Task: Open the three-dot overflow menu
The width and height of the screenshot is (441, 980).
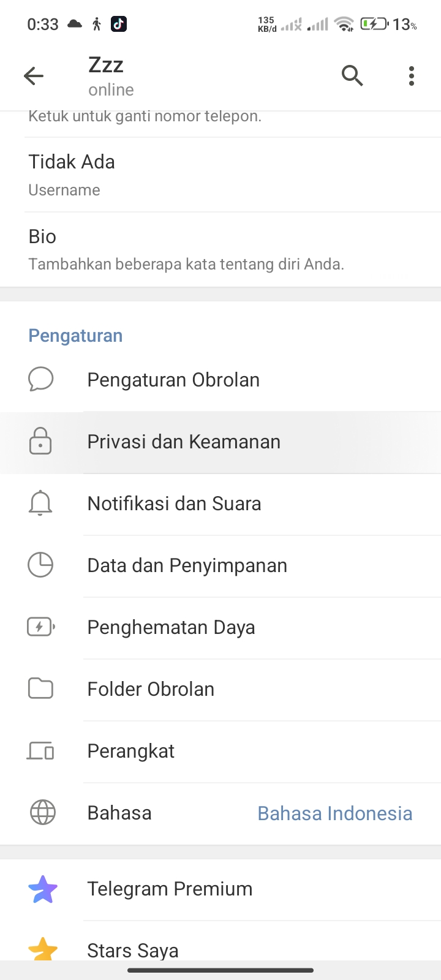Action: [412, 76]
